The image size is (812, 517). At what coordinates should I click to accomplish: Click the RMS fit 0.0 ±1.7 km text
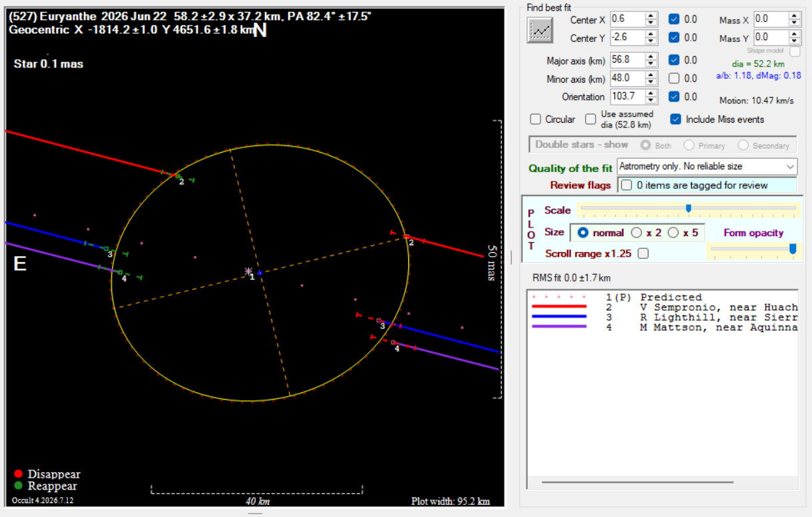pyautogui.click(x=571, y=278)
